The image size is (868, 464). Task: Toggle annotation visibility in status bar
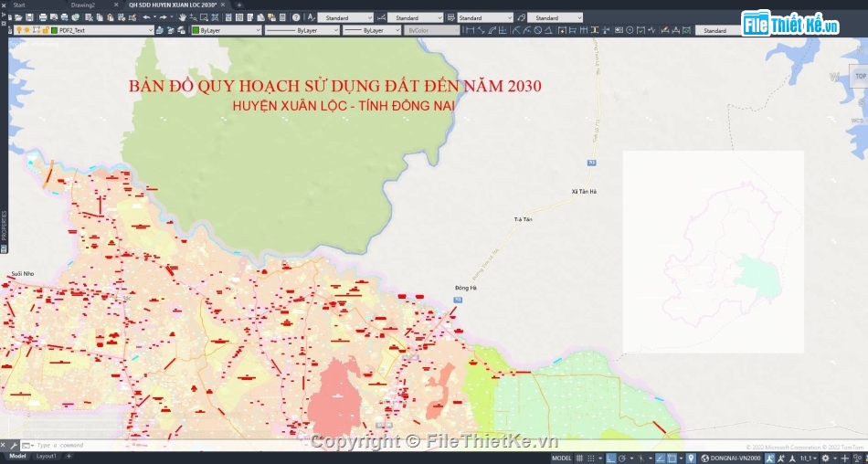[x=769, y=458]
